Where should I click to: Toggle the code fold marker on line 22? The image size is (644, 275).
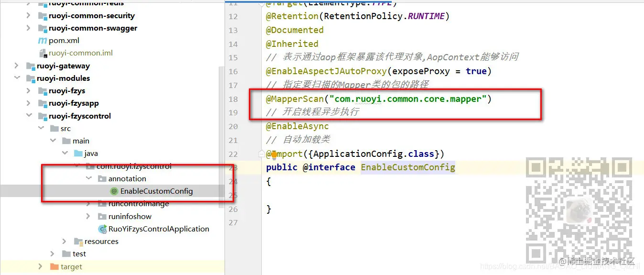tap(262, 154)
